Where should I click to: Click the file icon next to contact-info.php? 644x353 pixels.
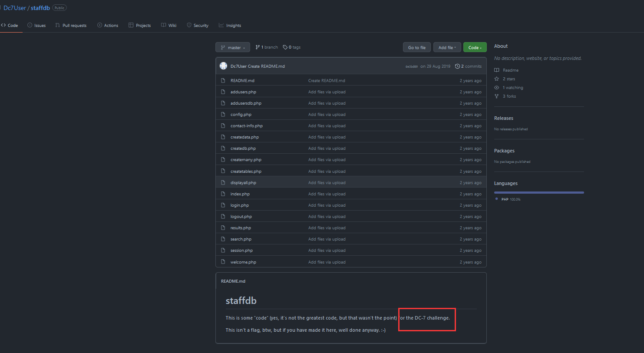coord(223,126)
